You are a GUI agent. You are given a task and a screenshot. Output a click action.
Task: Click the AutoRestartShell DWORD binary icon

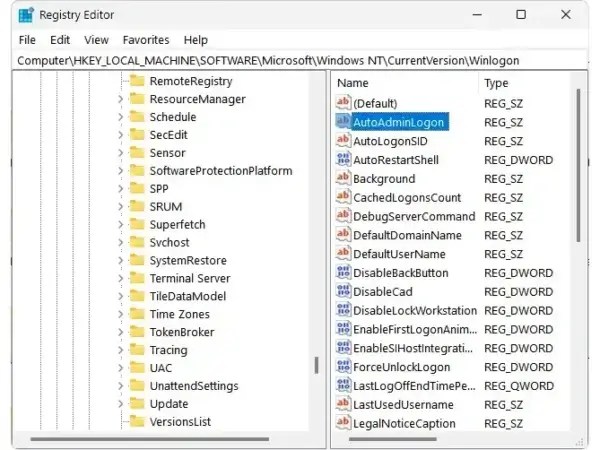click(343, 159)
